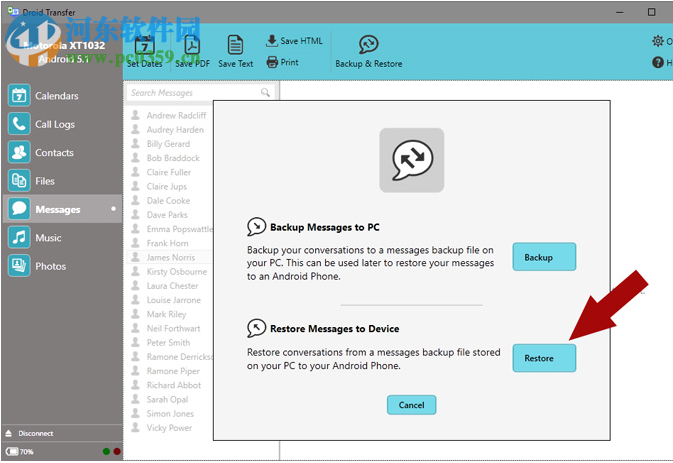
Task: Select contact Peter Smith
Action: [168, 342]
